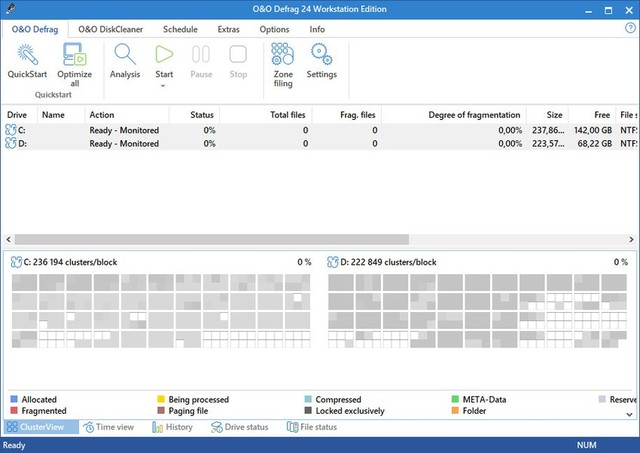This screenshot has width=640, height=453.
Task: Click the Start play icon
Action: tap(164, 54)
